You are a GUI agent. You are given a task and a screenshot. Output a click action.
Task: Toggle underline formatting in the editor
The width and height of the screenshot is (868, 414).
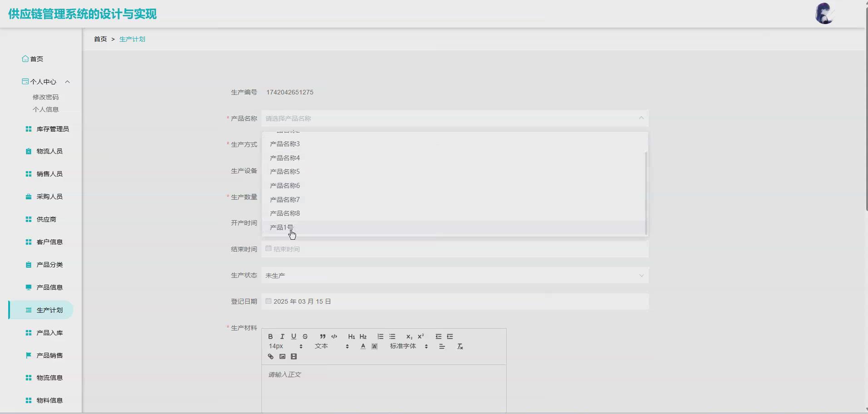click(294, 336)
